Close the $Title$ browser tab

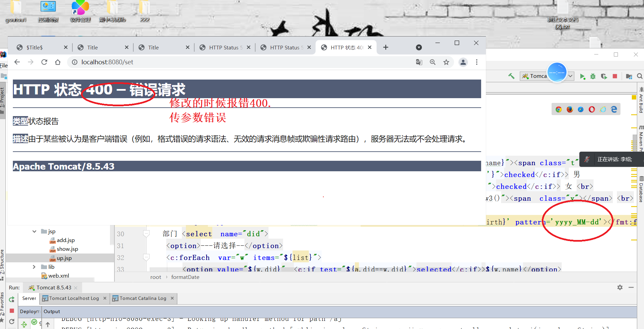pyautogui.click(x=66, y=47)
